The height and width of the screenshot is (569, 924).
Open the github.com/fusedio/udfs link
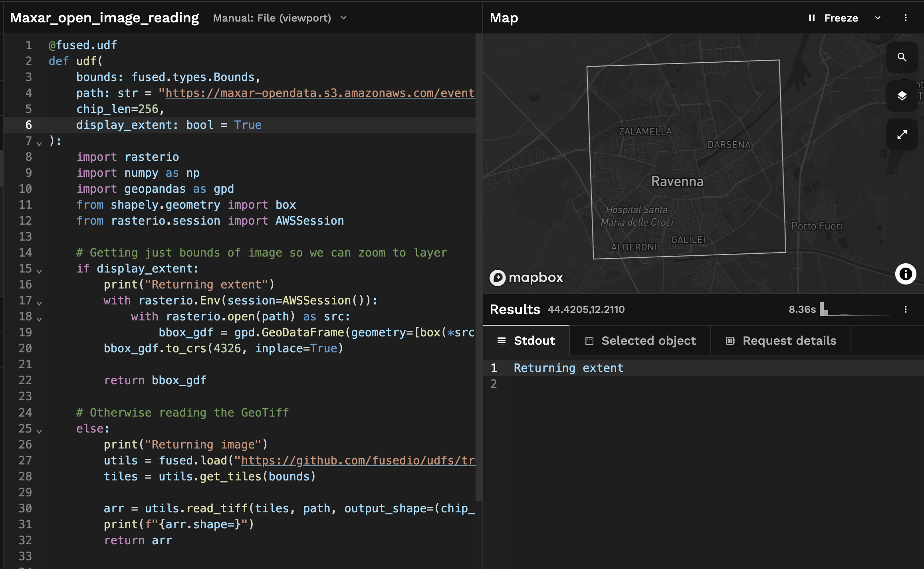358,460
